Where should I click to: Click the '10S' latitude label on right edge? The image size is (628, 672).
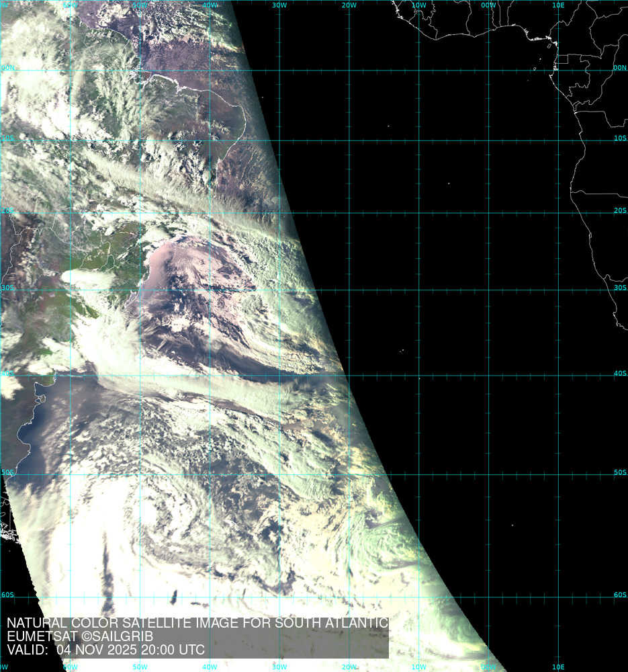click(619, 138)
